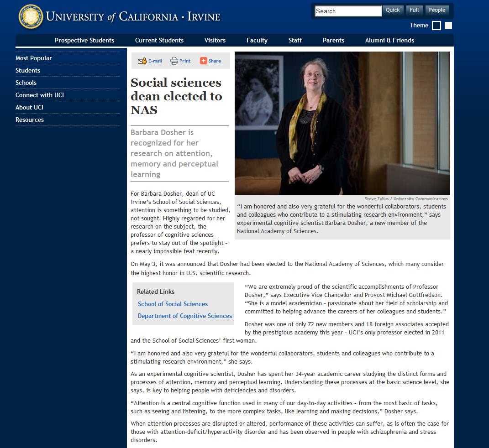Click the University of California Irvine wordmark

click(133, 17)
